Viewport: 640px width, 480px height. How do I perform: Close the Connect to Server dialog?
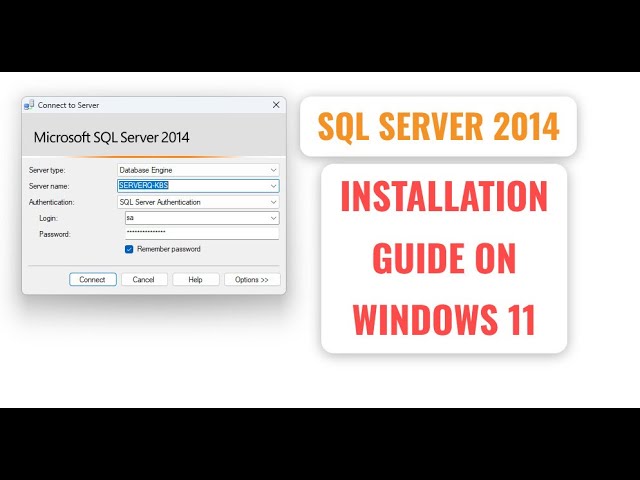tap(276, 105)
